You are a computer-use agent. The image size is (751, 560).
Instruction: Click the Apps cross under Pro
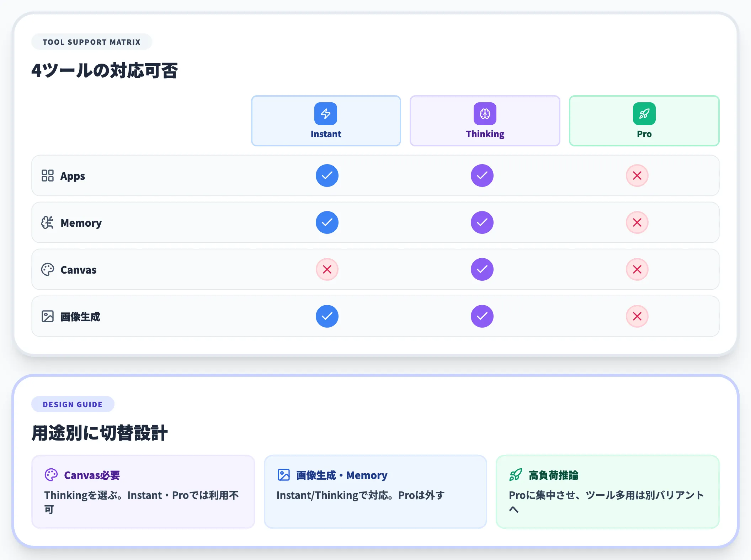[x=637, y=176]
